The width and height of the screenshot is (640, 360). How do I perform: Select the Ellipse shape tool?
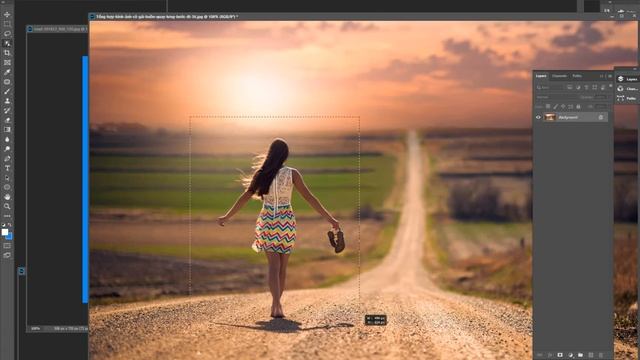pos(7,187)
